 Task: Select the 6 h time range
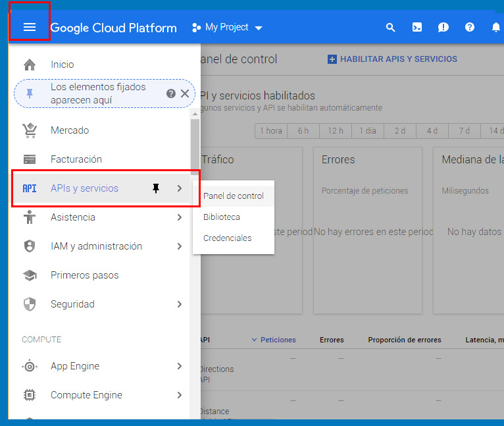click(303, 131)
